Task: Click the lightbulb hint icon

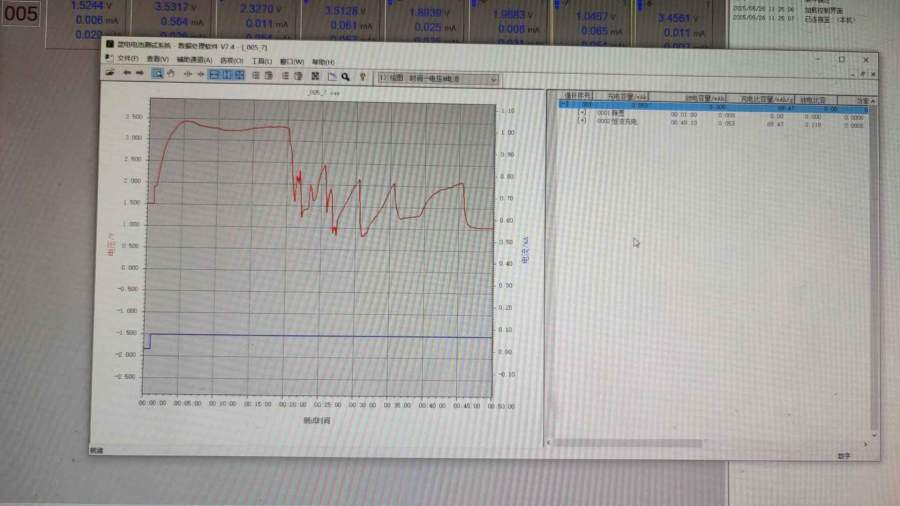Action: tap(361, 76)
